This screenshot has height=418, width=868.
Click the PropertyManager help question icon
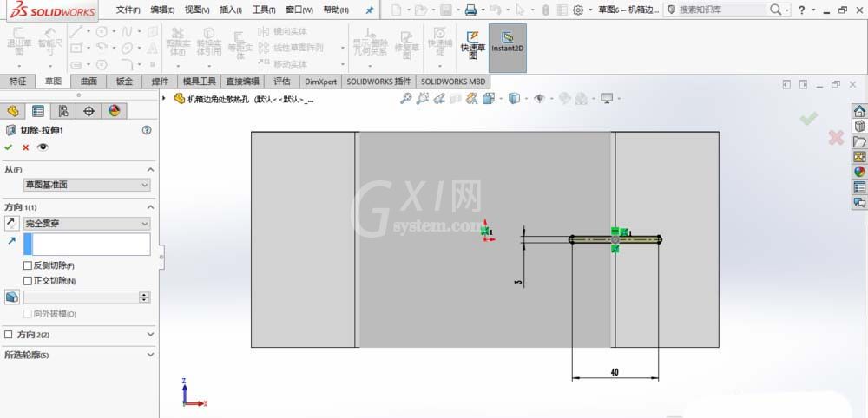(147, 130)
